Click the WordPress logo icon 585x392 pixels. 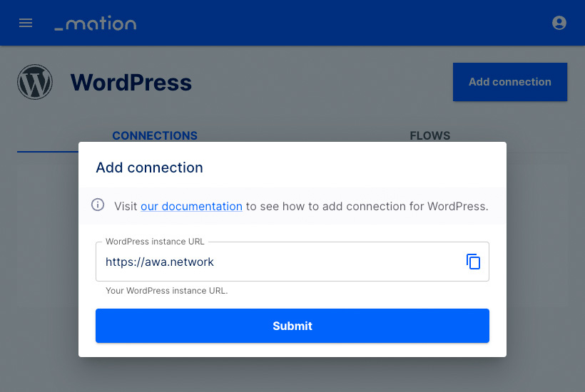tap(35, 82)
